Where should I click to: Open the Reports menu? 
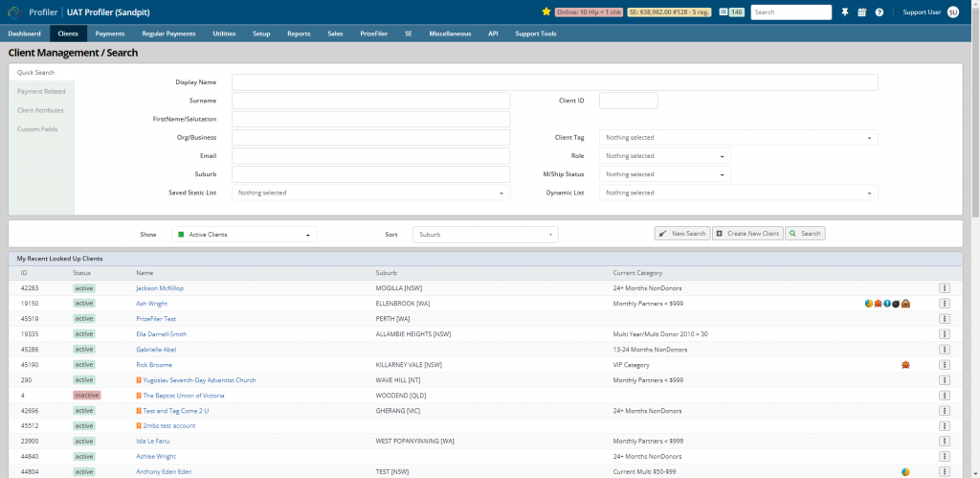coord(299,34)
